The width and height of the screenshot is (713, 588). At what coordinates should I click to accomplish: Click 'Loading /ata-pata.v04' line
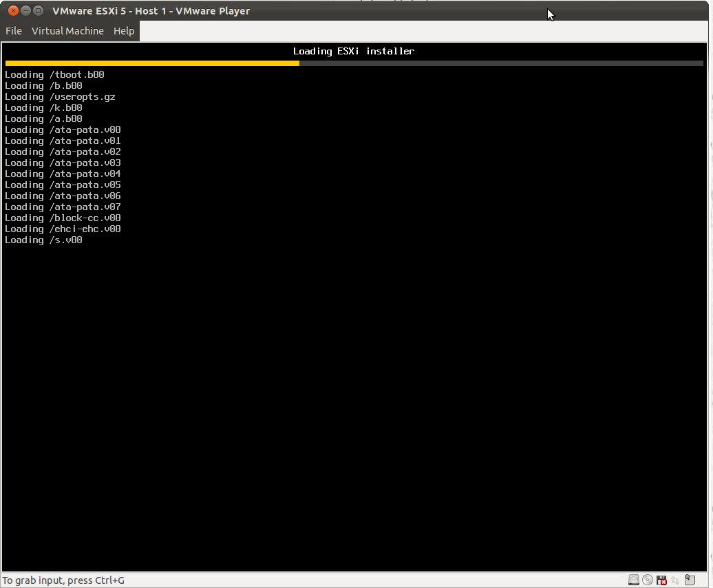[63, 174]
